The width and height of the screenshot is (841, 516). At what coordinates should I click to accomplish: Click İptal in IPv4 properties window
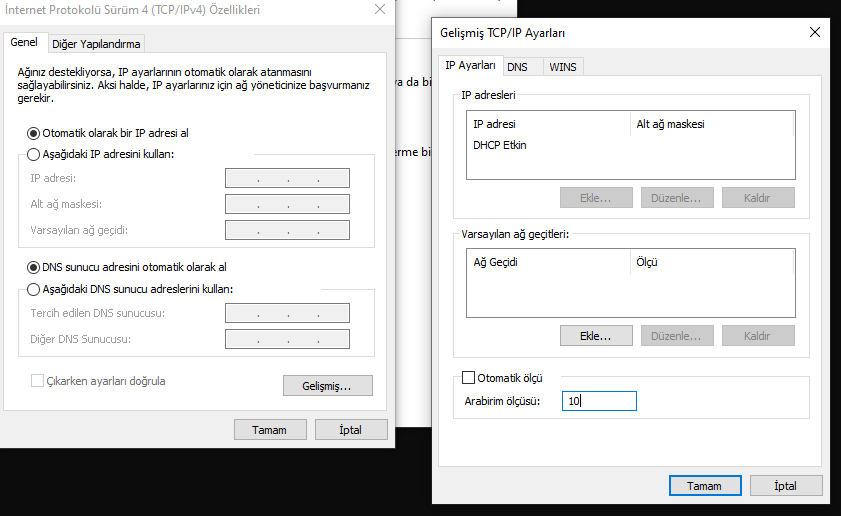coord(351,430)
